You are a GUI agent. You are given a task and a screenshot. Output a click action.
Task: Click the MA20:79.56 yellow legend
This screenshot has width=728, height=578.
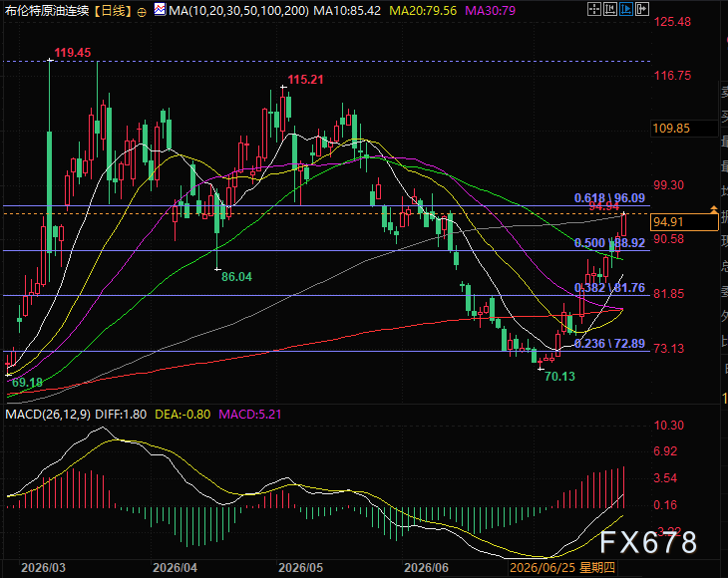[x=423, y=10]
